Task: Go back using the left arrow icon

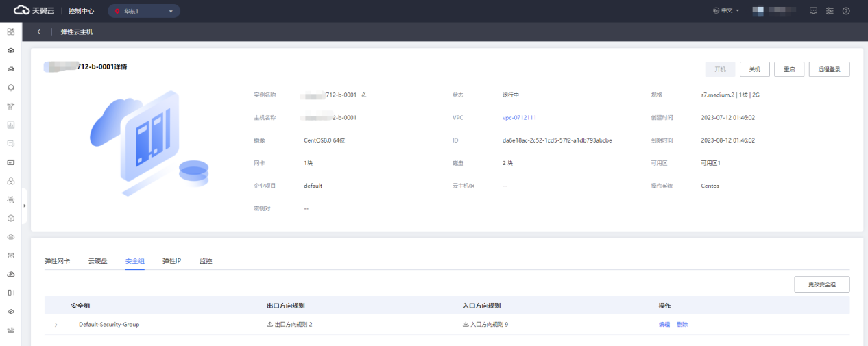Action: 39,32
